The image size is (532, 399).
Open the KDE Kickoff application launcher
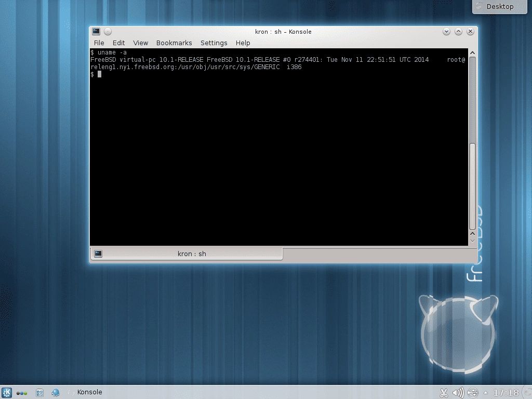click(x=6, y=393)
